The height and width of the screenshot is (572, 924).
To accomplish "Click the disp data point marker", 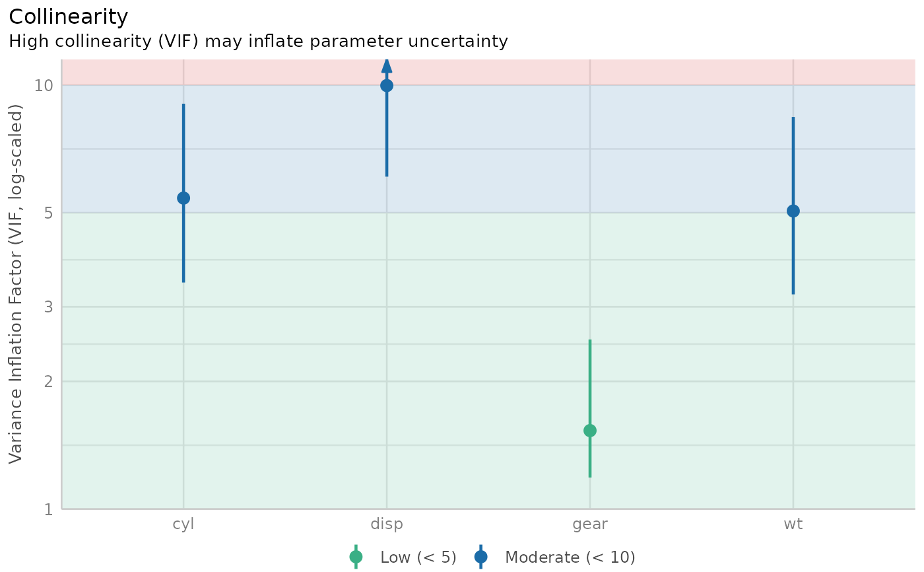I will point(387,86).
